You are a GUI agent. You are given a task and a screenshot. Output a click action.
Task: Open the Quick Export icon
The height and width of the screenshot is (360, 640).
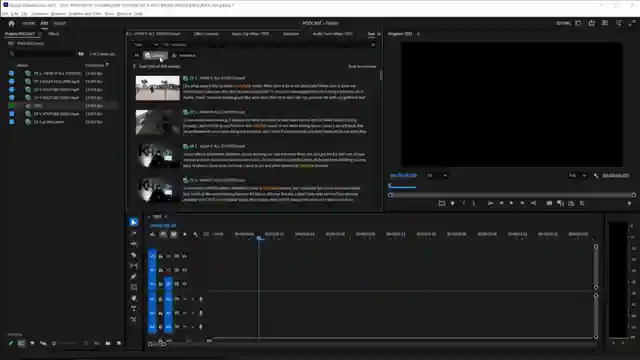[x=591, y=23]
